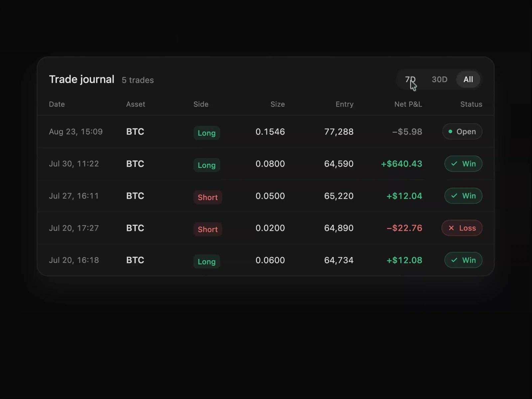Click the 77,288 entry price

click(339, 132)
